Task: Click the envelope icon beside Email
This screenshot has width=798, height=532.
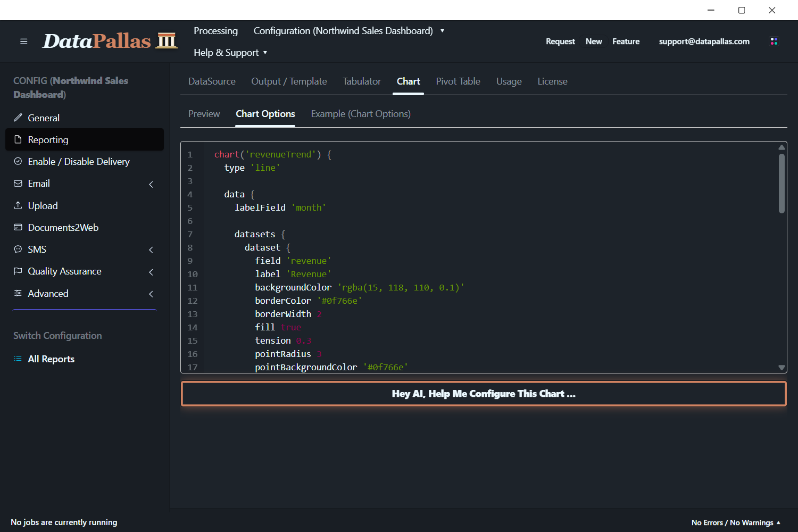Action: [18, 183]
